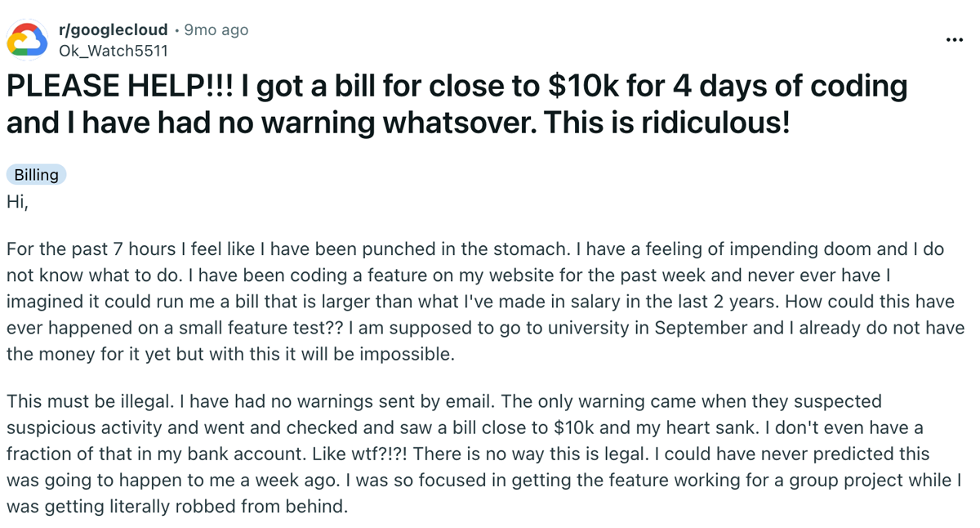This screenshot has width=980, height=528.
Task: Select the Billing flair tag
Action: pyautogui.click(x=37, y=175)
